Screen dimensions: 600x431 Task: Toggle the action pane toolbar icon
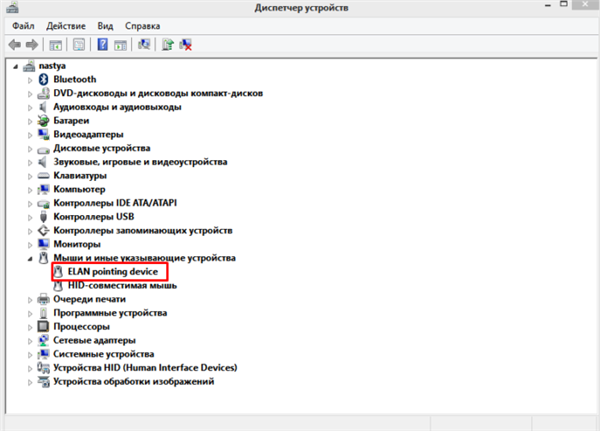(120, 45)
